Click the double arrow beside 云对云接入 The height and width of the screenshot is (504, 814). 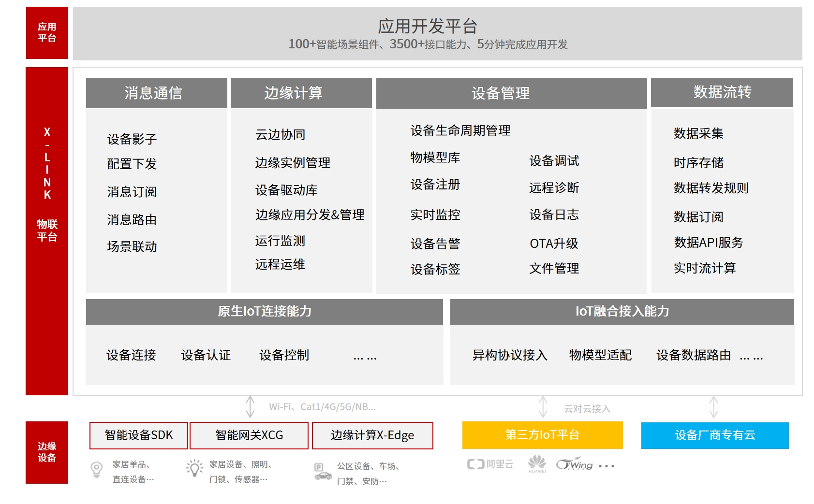point(543,406)
